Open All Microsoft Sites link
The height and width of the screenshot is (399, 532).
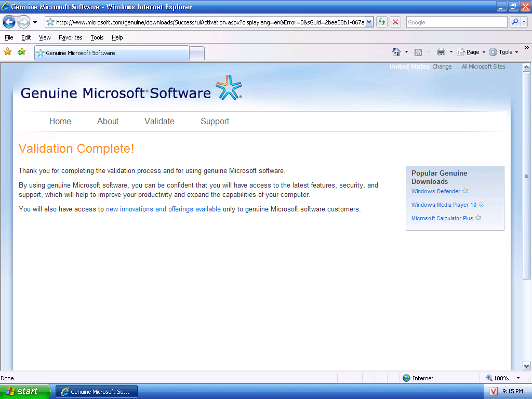pos(483,66)
